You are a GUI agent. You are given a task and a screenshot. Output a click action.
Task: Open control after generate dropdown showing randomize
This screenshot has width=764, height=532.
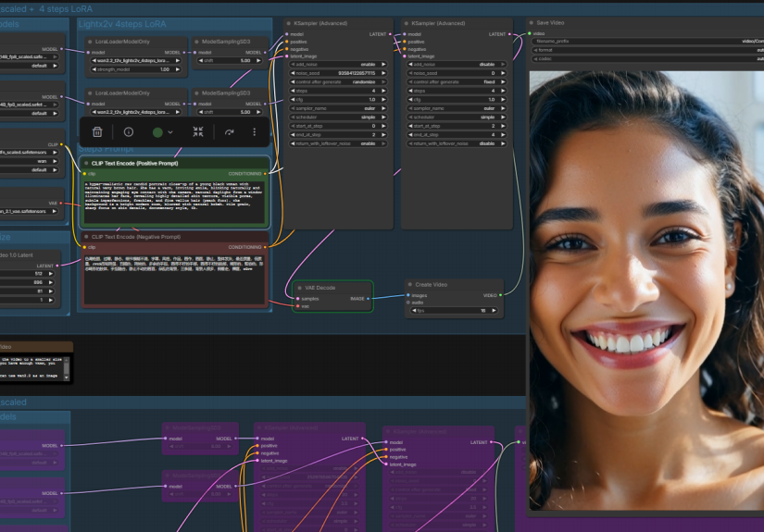[x=334, y=82]
